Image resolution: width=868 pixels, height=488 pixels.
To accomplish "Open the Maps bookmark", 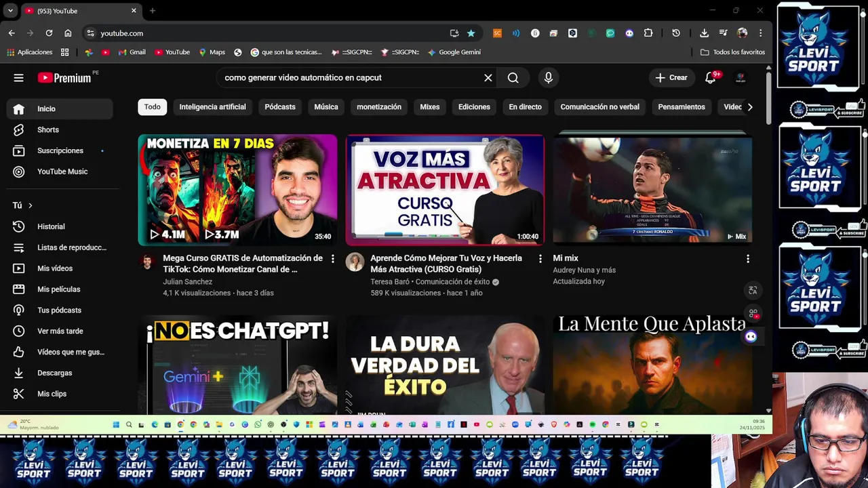I will click(212, 52).
